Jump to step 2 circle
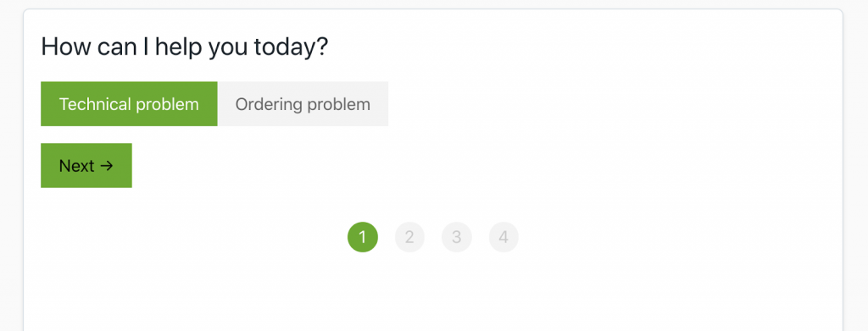The width and height of the screenshot is (868, 331). [x=409, y=237]
